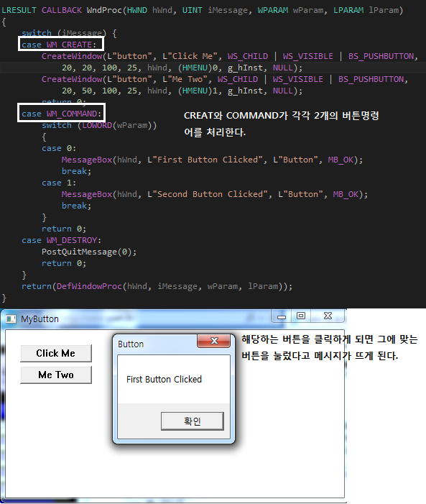The width and height of the screenshot is (426, 504).
Task: Click the 'case WM_DESTROY:' code line
Action: (x=61, y=240)
